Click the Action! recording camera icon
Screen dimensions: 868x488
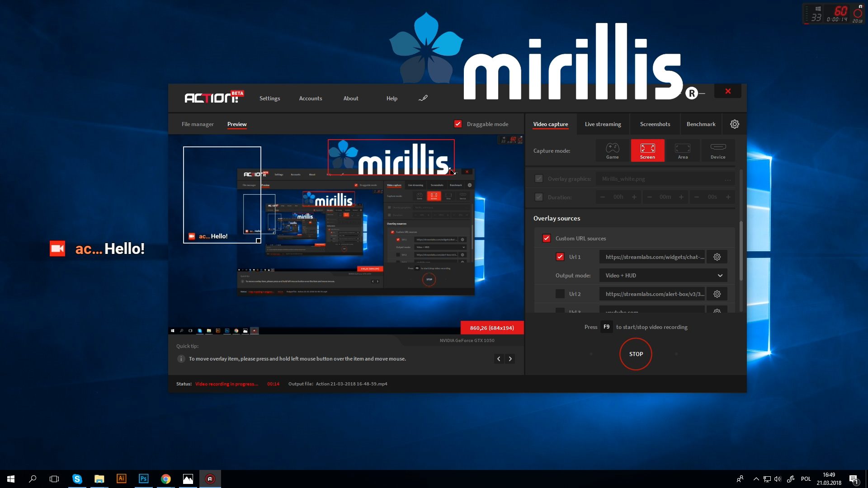pos(57,249)
